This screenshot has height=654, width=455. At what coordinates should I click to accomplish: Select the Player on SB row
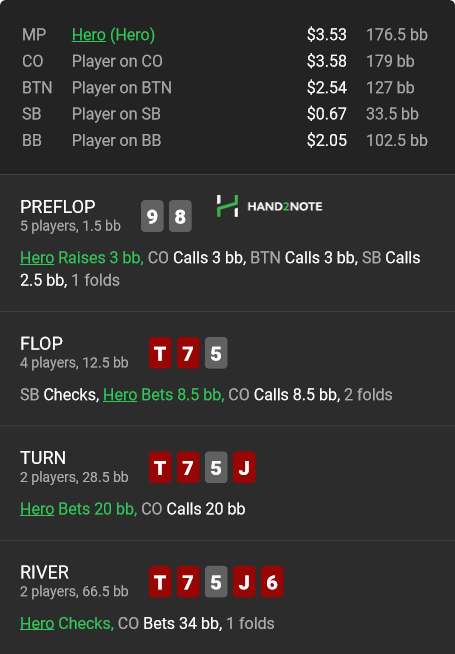click(225, 114)
